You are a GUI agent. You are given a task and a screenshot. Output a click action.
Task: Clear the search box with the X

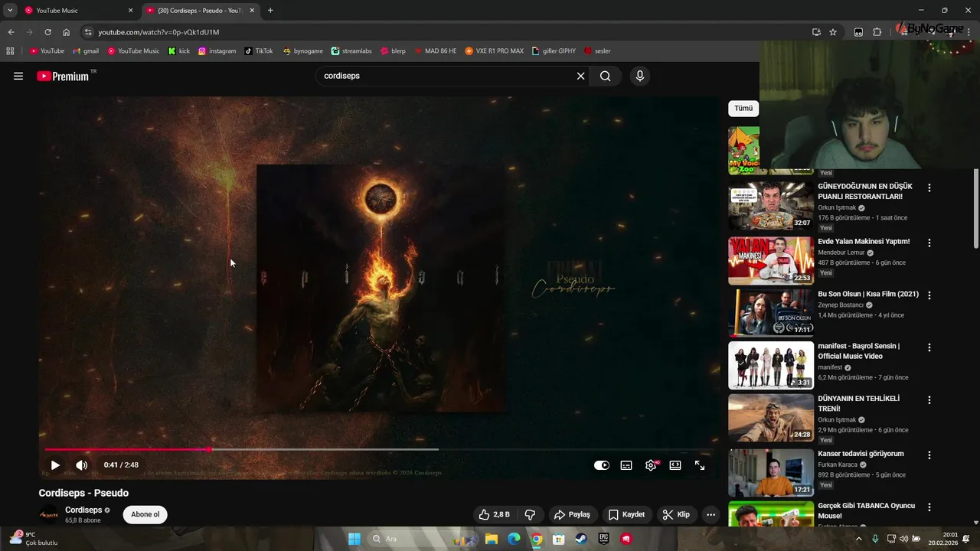580,76
